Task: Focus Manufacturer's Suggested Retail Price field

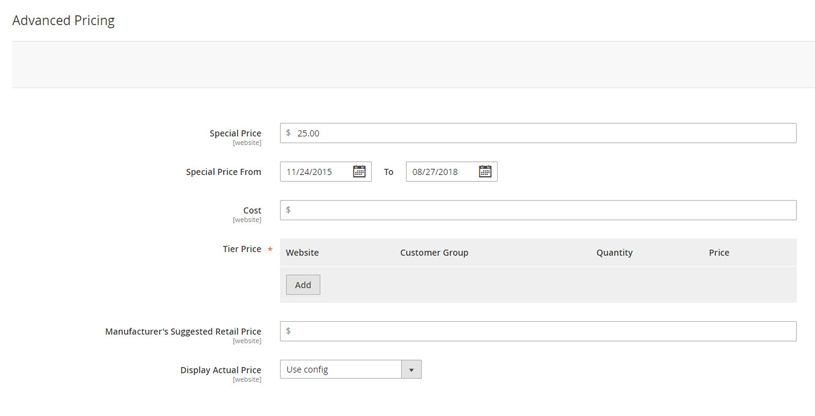Action: (x=538, y=331)
